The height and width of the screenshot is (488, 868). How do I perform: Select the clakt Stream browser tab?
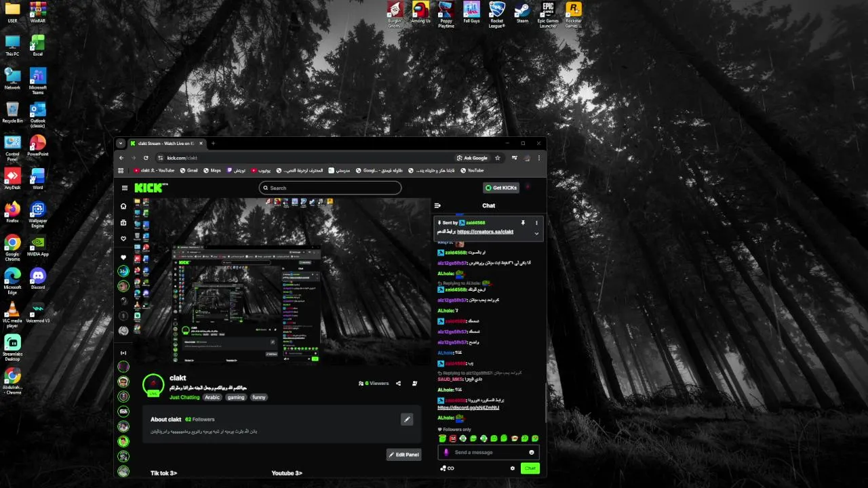166,143
